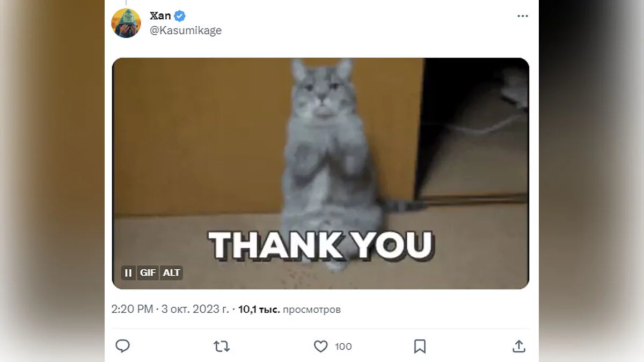Open the display name Xan
The width and height of the screenshot is (644, 362).
tap(160, 16)
